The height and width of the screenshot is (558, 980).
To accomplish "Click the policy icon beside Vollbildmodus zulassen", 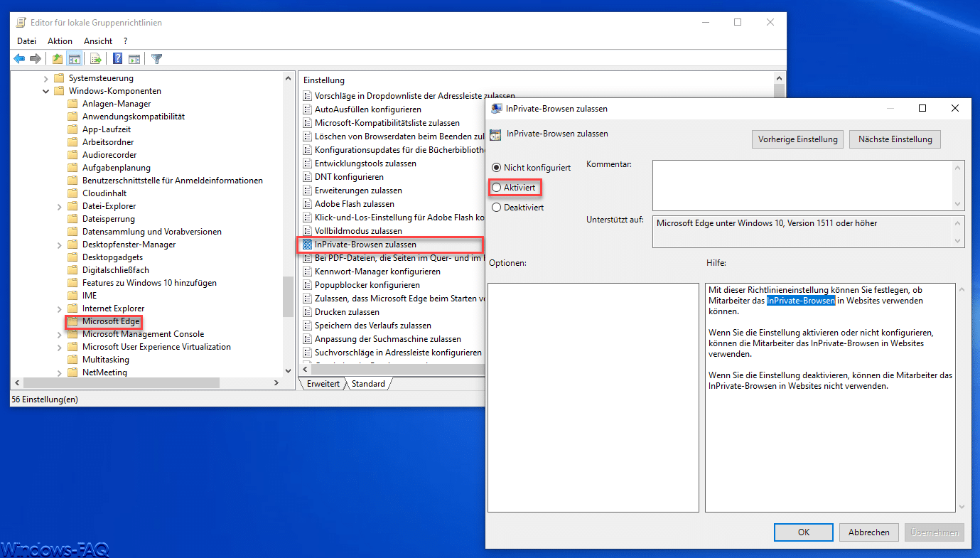I will 308,231.
